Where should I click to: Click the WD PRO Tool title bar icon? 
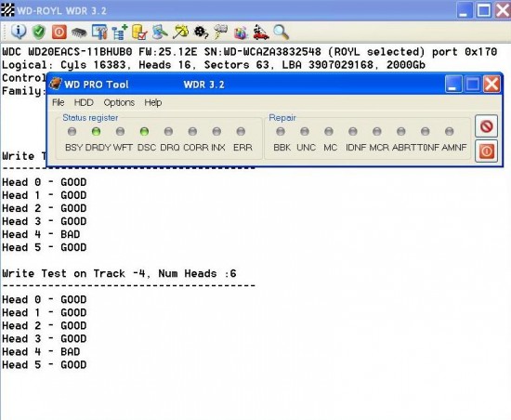tap(56, 84)
